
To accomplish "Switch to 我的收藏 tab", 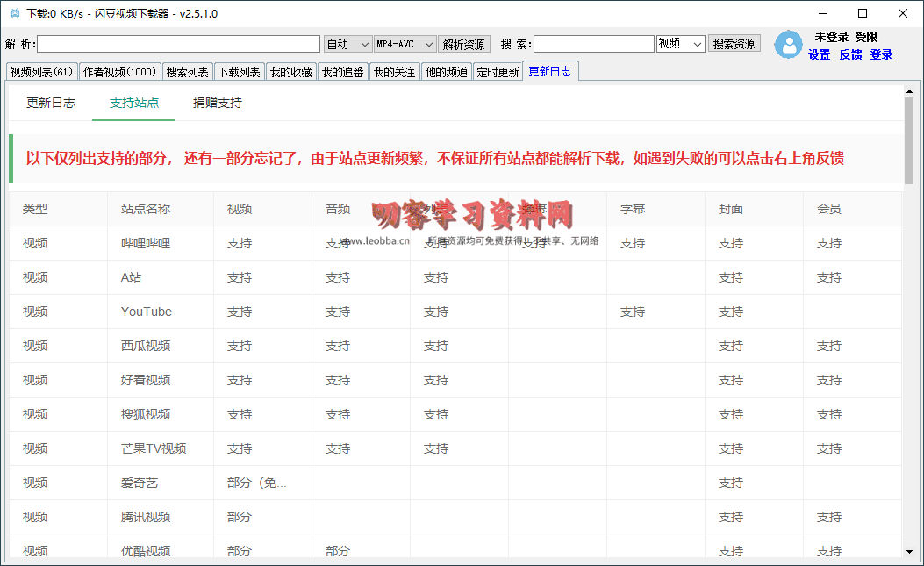I will pos(291,72).
